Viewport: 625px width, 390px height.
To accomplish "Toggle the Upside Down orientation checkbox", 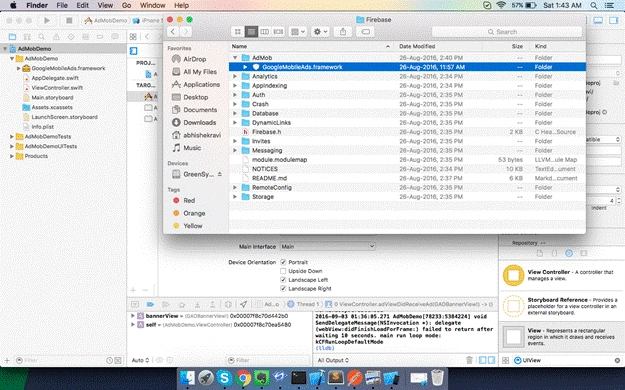I will click(x=283, y=271).
